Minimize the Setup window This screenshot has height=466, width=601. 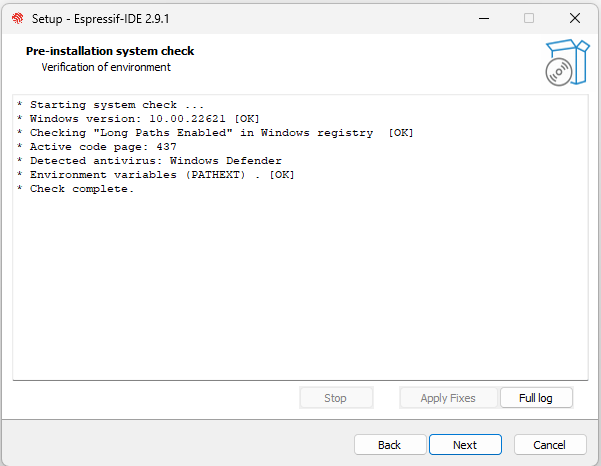point(484,18)
